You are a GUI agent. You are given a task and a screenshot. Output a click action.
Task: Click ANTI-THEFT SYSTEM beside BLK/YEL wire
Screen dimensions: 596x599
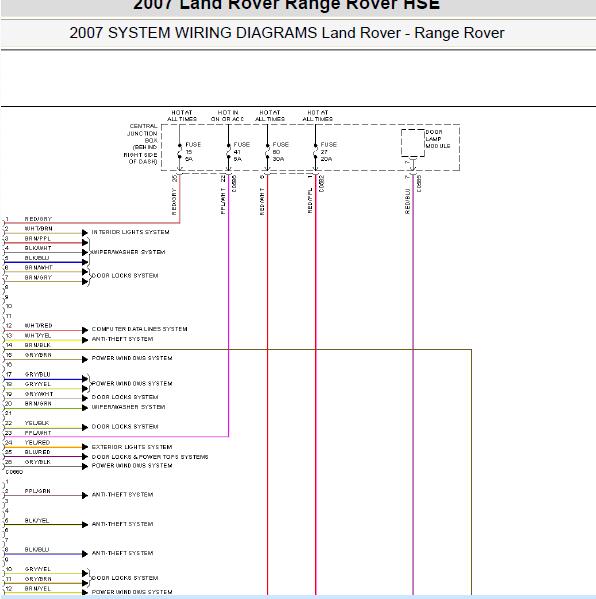pyautogui.click(x=122, y=524)
